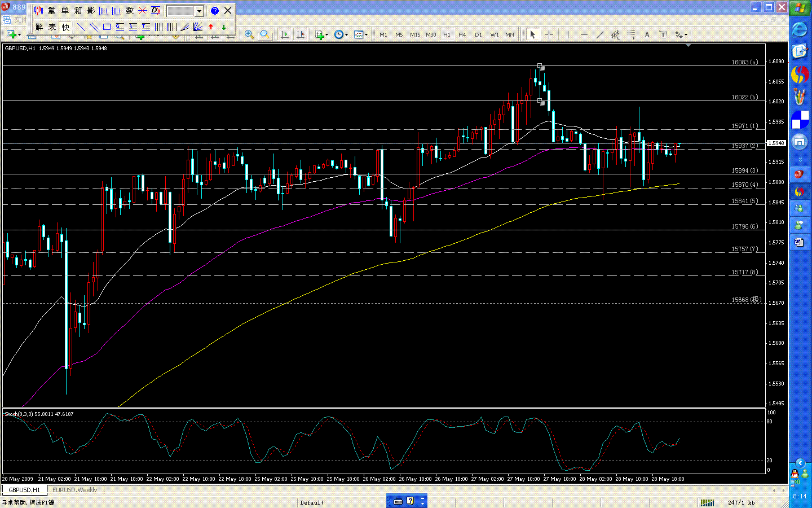Toggle chart shift button

pyautogui.click(x=301, y=34)
